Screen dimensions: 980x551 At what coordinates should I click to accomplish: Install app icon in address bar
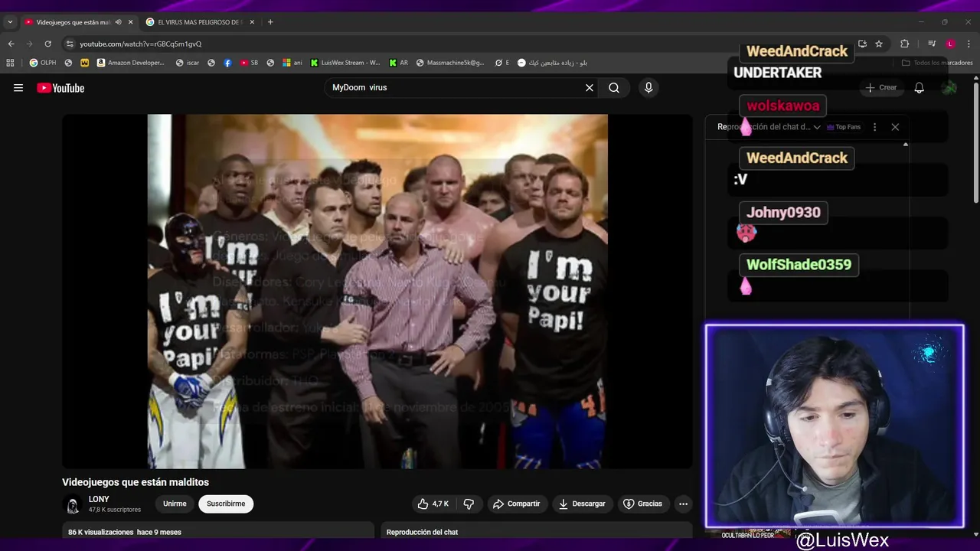[862, 44]
